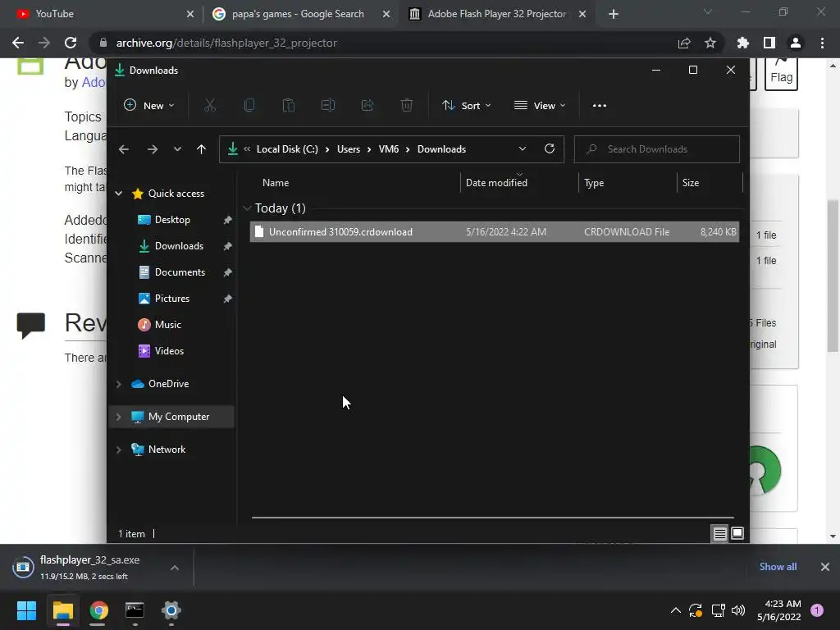Share this page icon in address bar
This screenshot has width=840, height=630.
coord(684,43)
